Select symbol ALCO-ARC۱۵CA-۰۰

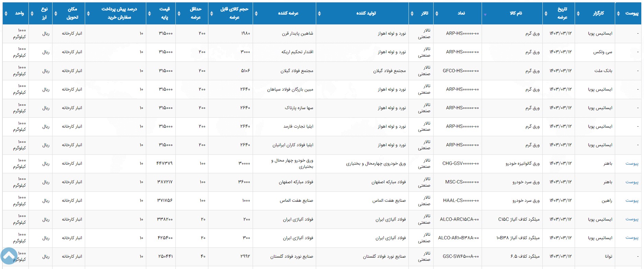(x=459, y=219)
